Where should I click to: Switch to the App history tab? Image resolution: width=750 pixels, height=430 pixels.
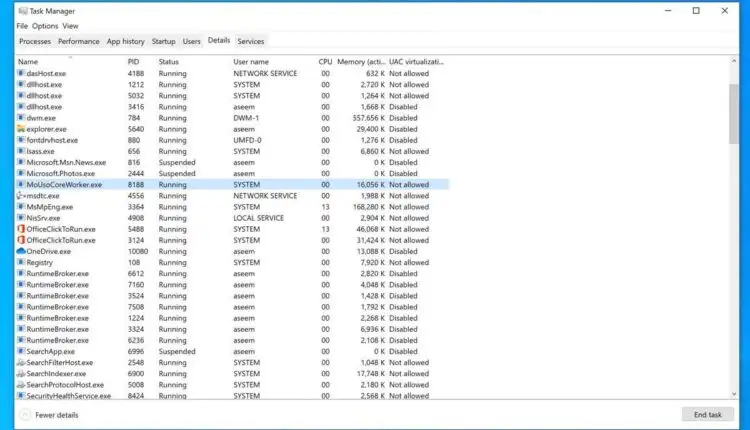(x=126, y=41)
